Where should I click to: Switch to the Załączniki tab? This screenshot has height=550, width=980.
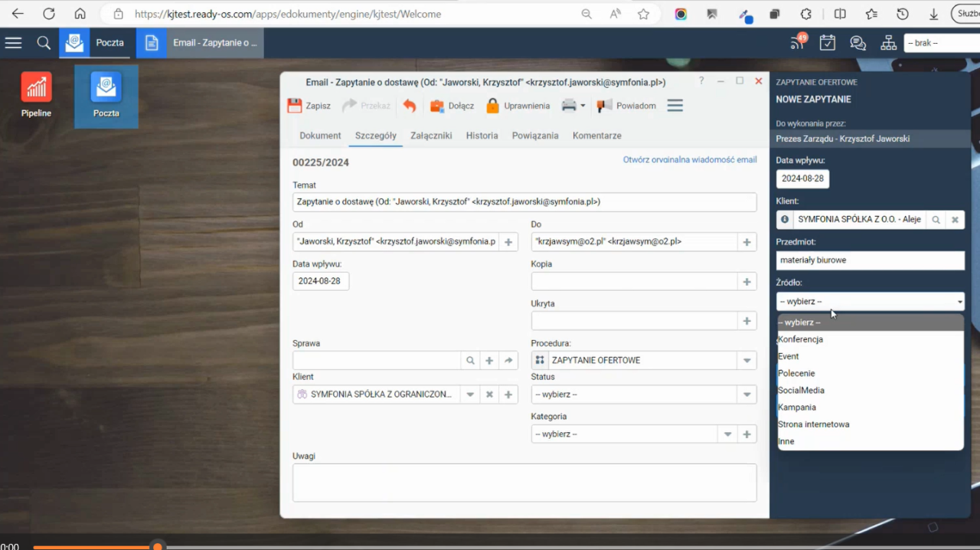point(431,136)
